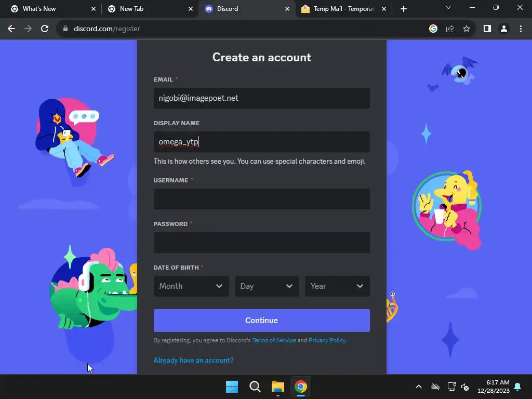
Task: Show hidden system tray icons
Action: click(x=419, y=387)
